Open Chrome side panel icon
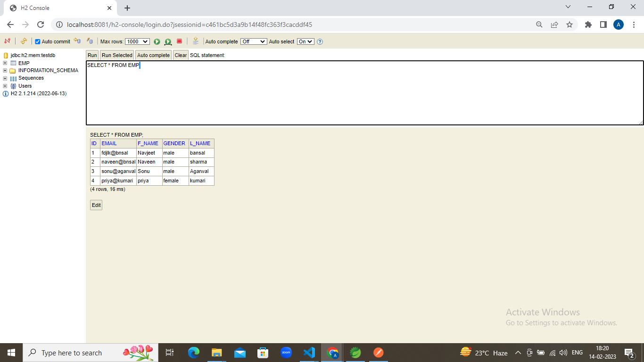This screenshot has width=644, height=362. click(x=603, y=25)
